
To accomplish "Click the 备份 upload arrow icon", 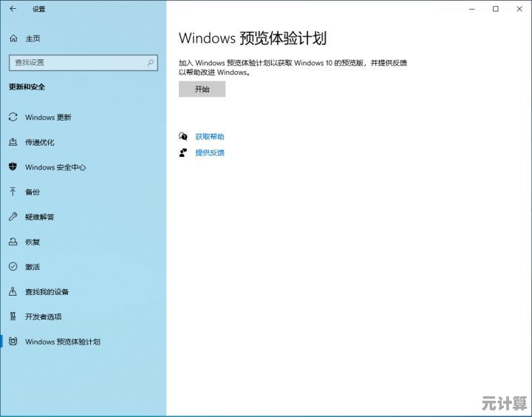I will click(x=13, y=191).
